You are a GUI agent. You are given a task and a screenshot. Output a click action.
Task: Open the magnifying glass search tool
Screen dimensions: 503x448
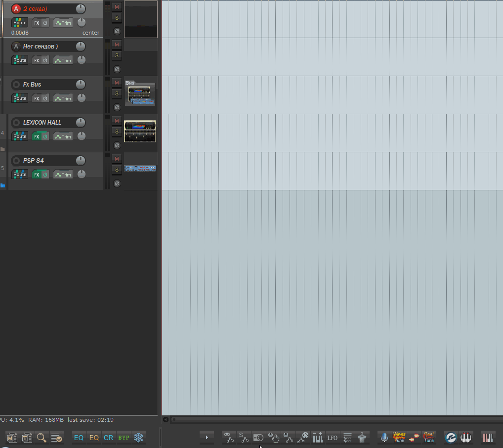(x=42, y=438)
